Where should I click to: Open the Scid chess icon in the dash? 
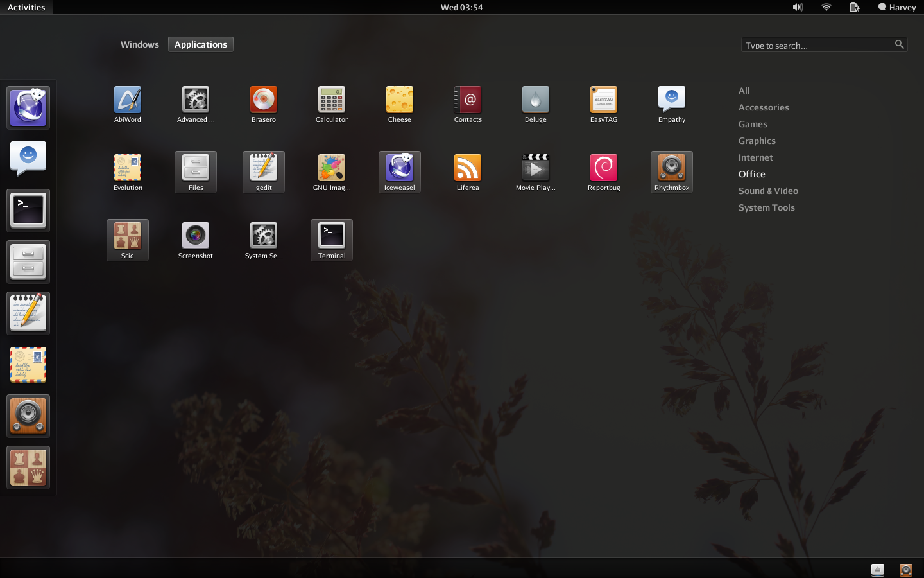[28, 468]
